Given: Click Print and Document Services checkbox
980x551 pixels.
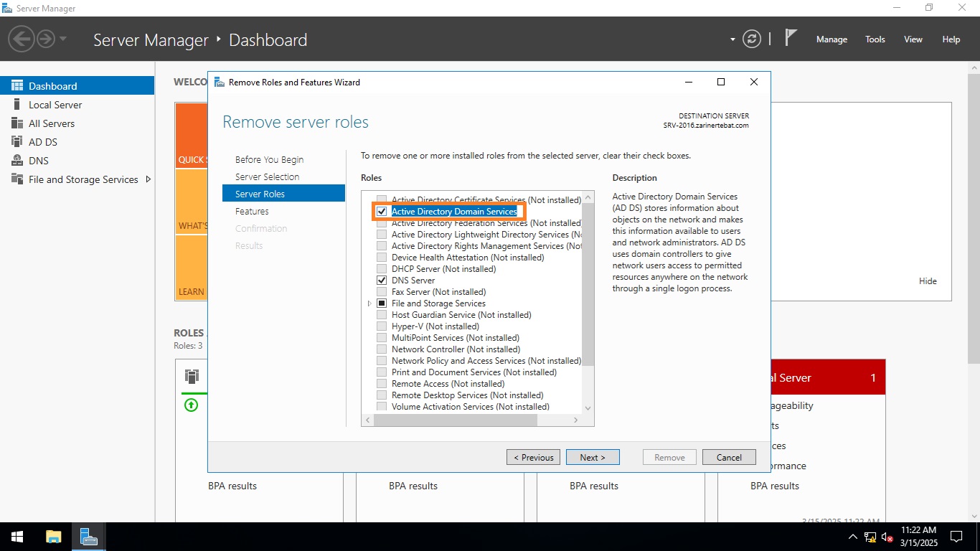Looking at the screenshot, I should click(382, 372).
